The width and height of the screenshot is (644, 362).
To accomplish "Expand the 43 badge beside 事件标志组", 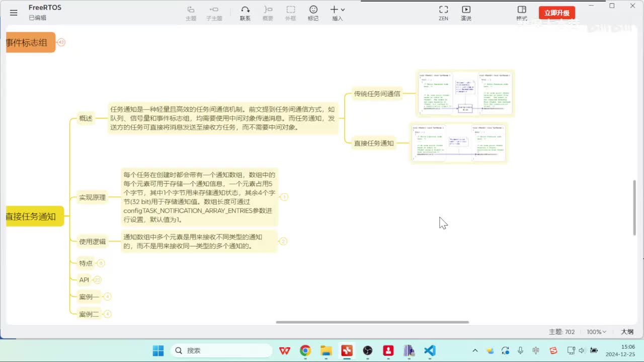I will coord(61,42).
